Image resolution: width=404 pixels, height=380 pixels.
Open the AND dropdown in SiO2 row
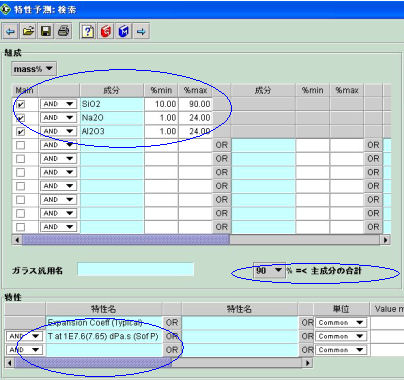pyautogui.click(x=58, y=104)
